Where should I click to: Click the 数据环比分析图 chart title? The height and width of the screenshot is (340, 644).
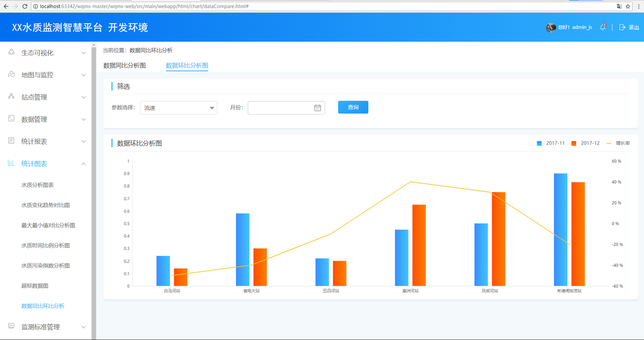click(x=139, y=143)
